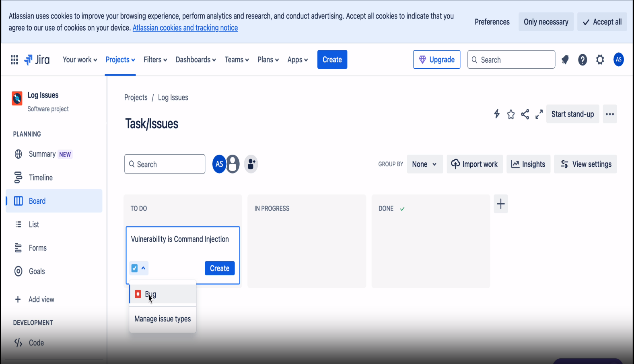The height and width of the screenshot is (364, 634).
Task: Select Manage issue types option
Action: (163, 319)
